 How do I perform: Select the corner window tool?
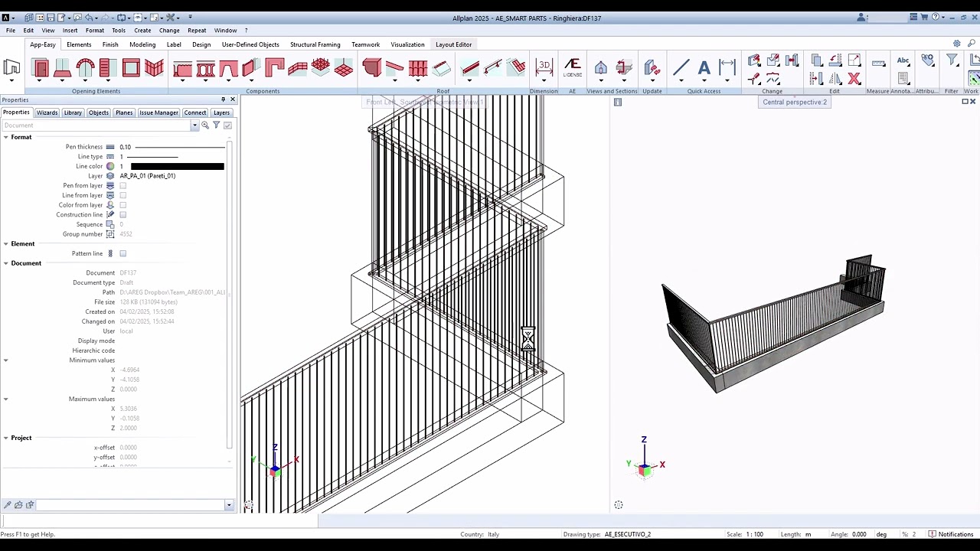[154, 68]
